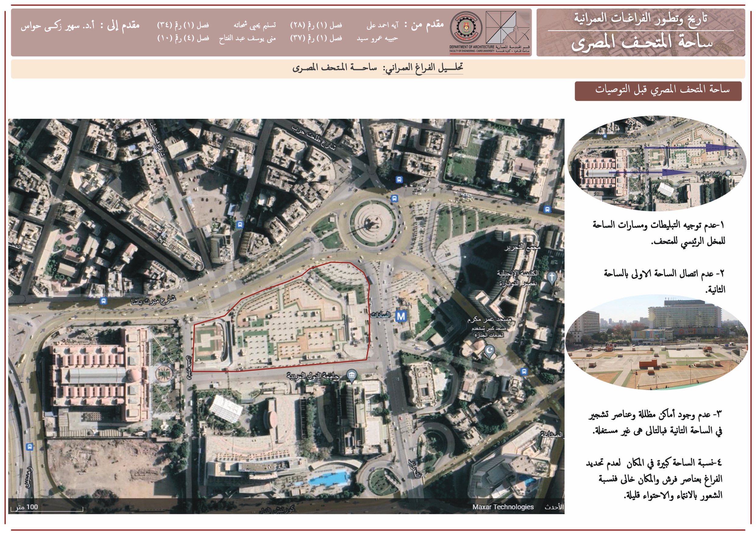Click point ٣ about عدم وجود أماكن مظللة
This screenshot has height=535, width=756.
(655, 423)
